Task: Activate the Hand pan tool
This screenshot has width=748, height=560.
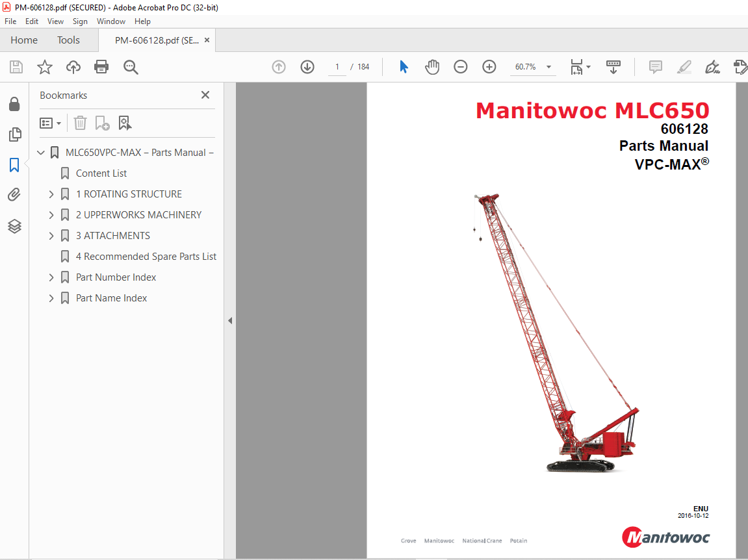Action: pyautogui.click(x=432, y=67)
